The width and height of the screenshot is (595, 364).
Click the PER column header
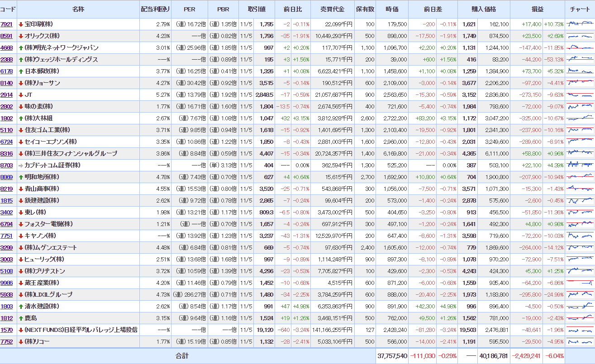point(190,9)
